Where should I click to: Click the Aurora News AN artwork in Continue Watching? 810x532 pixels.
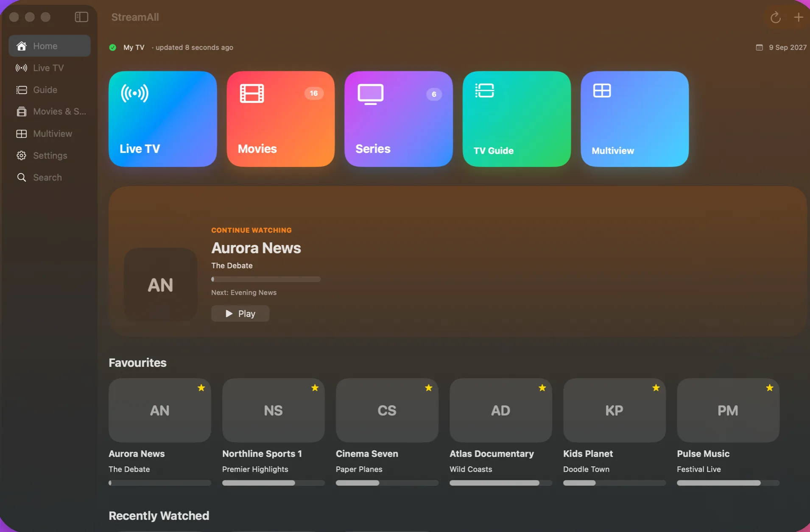coord(160,285)
